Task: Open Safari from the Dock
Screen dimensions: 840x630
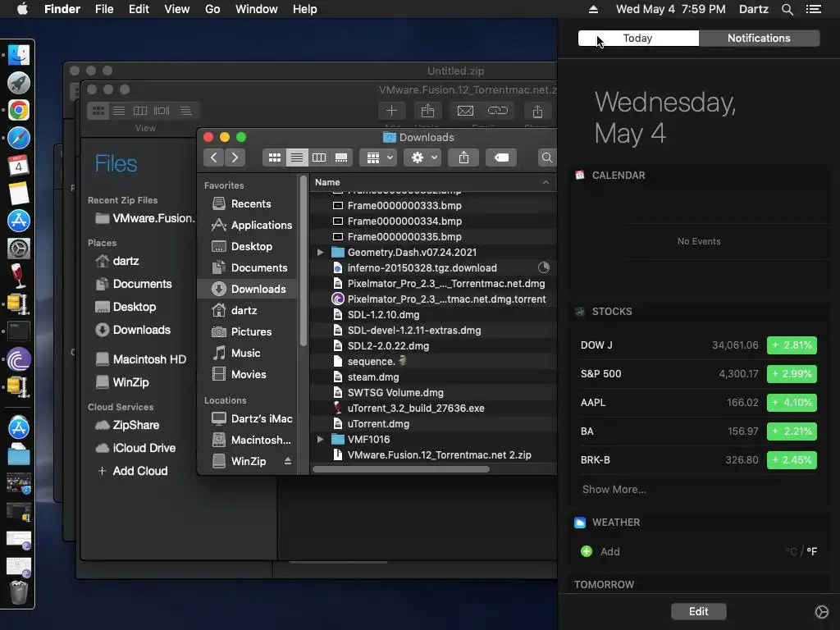Action: click(x=18, y=138)
